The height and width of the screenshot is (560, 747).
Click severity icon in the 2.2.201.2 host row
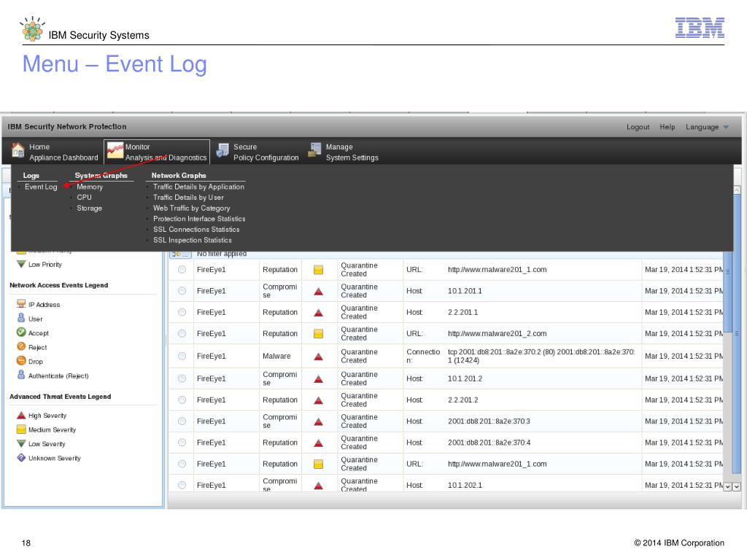319,400
